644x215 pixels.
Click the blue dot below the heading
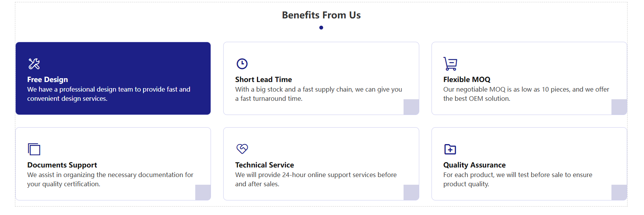[321, 28]
